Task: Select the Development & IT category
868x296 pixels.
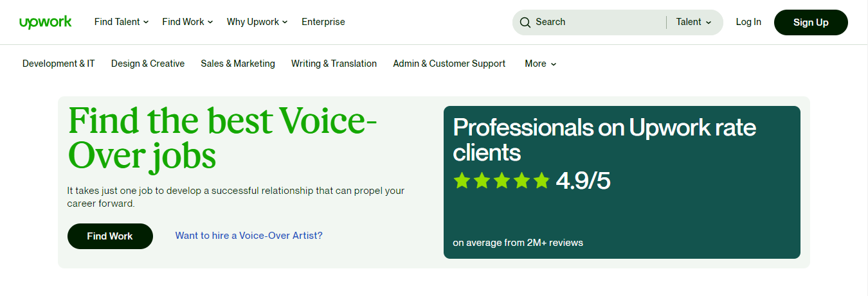Action: click(x=59, y=64)
